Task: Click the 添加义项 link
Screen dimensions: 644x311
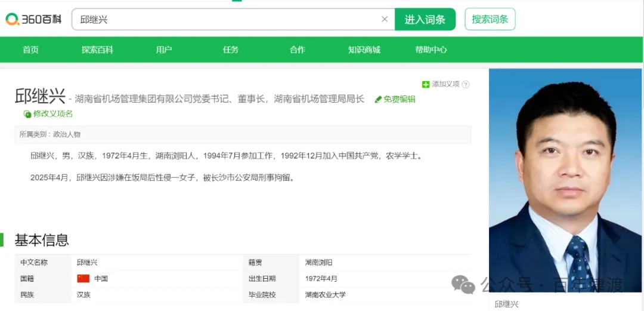Action: click(445, 84)
